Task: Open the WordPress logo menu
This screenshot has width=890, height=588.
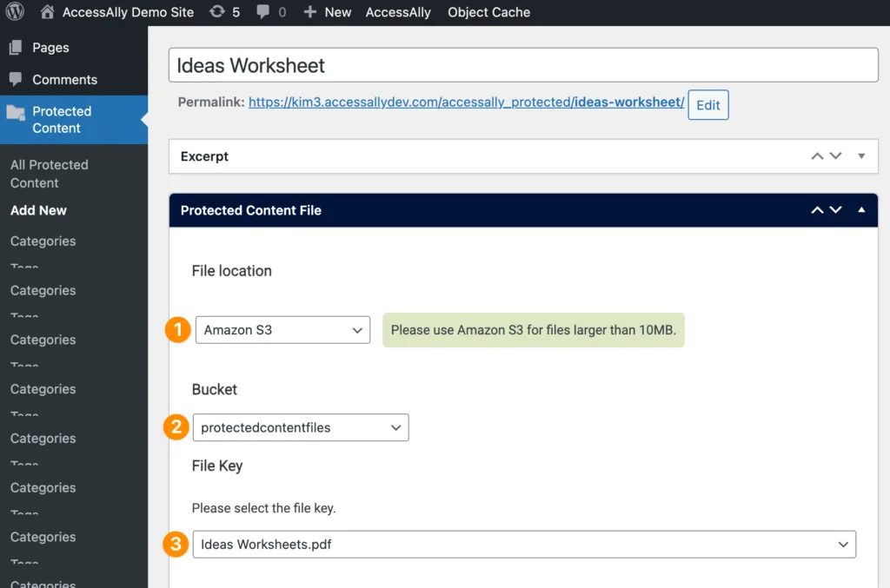Action: [15, 12]
